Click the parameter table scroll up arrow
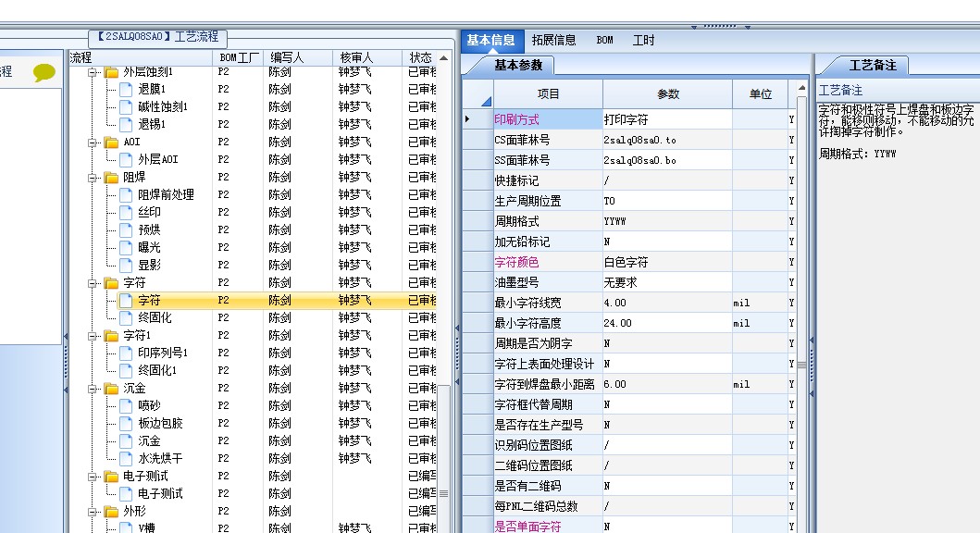 click(802, 88)
